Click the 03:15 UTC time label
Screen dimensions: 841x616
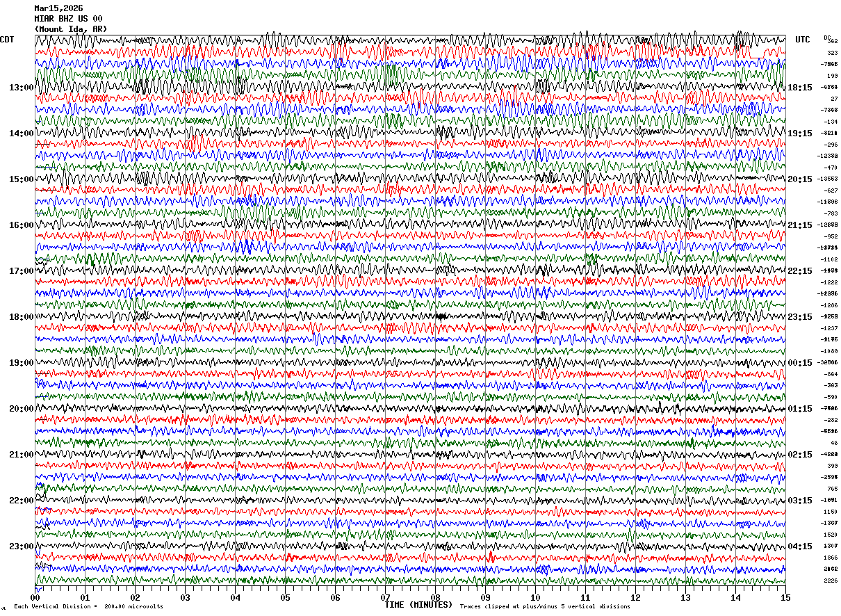tap(800, 501)
